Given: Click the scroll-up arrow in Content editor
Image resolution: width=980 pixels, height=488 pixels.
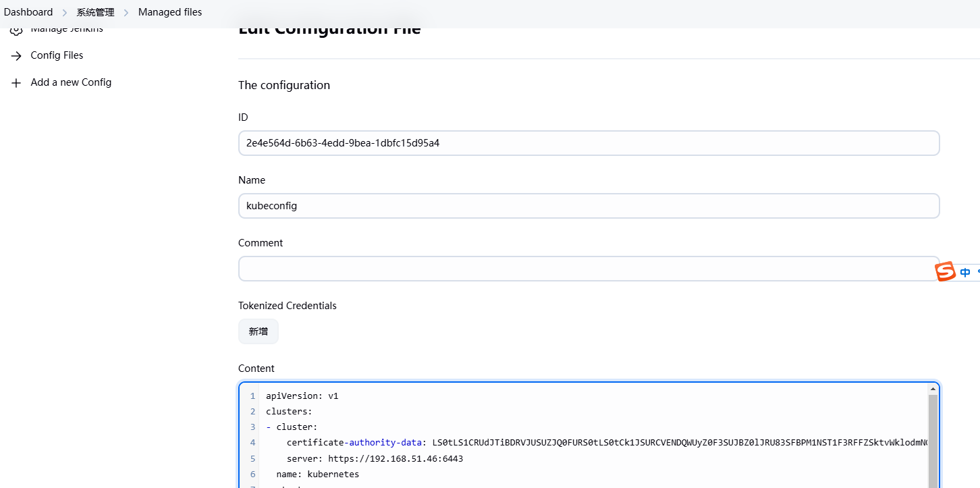Looking at the screenshot, I should click(x=933, y=389).
